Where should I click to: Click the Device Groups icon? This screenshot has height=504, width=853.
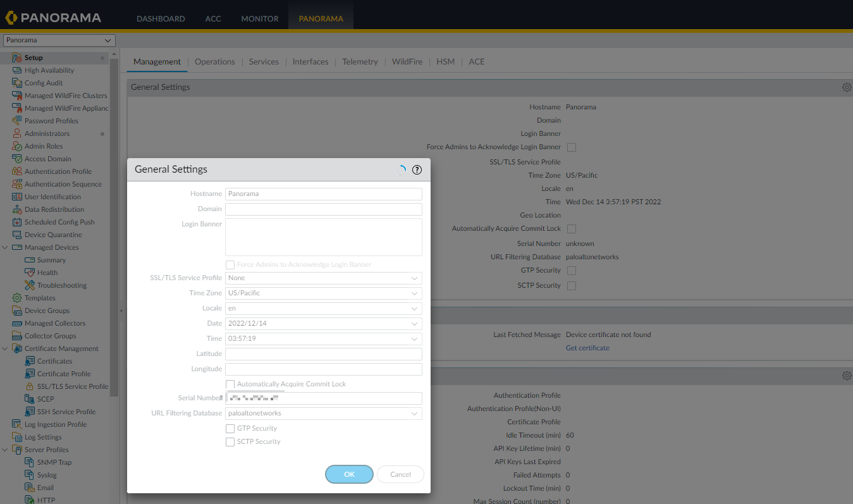coord(17,310)
